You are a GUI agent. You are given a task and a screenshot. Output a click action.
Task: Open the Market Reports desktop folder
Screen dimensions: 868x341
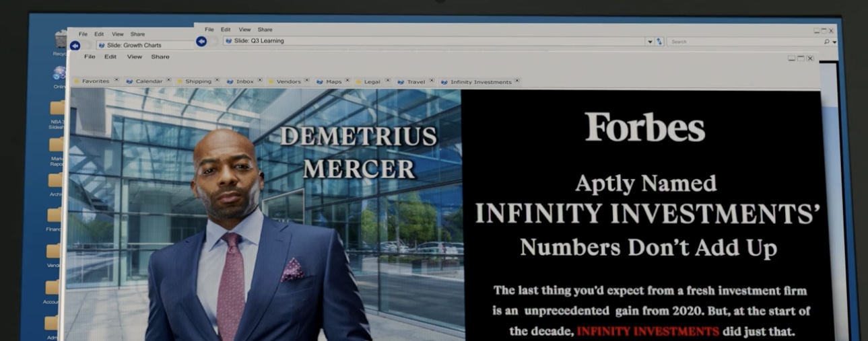(58, 143)
